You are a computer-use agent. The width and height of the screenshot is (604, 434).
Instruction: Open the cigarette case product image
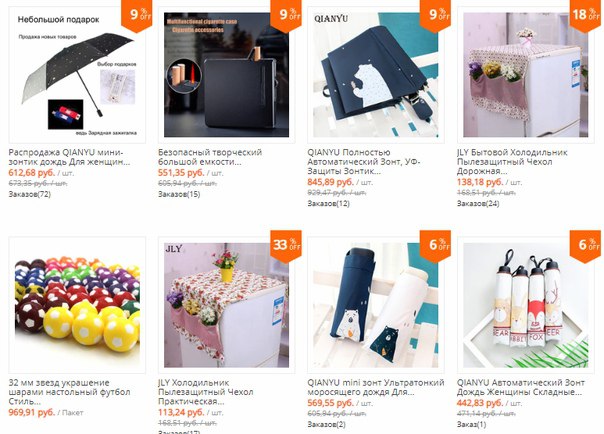pyautogui.click(x=226, y=75)
